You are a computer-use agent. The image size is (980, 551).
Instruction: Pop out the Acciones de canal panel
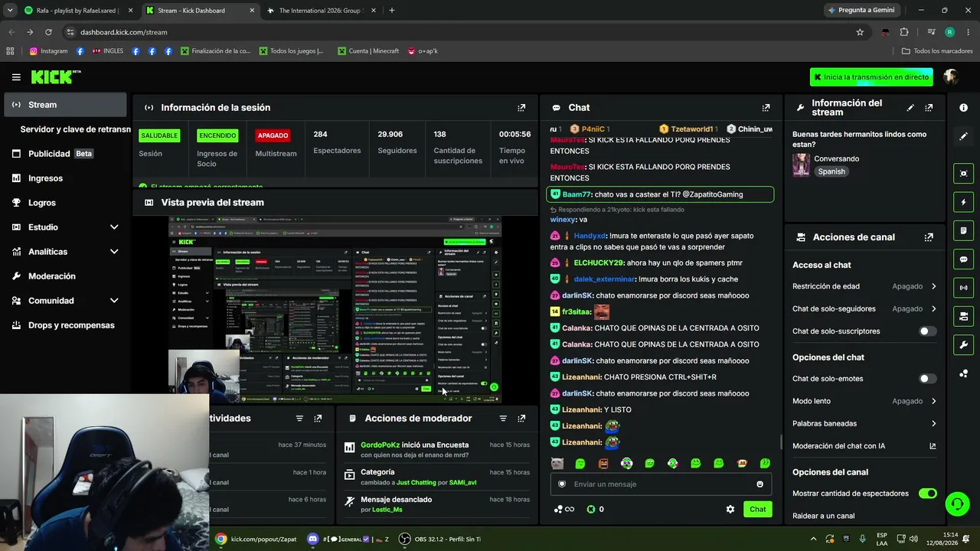tap(929, 237)
